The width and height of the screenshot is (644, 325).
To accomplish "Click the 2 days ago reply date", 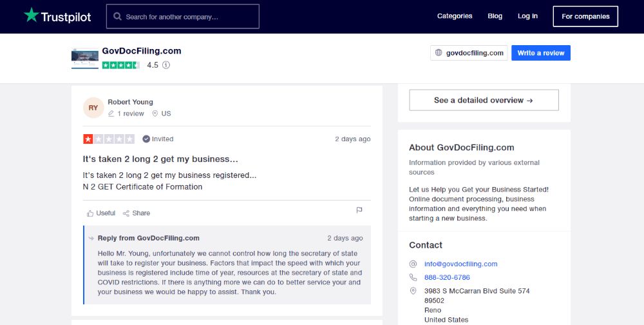I will click(x=345, y=238).
